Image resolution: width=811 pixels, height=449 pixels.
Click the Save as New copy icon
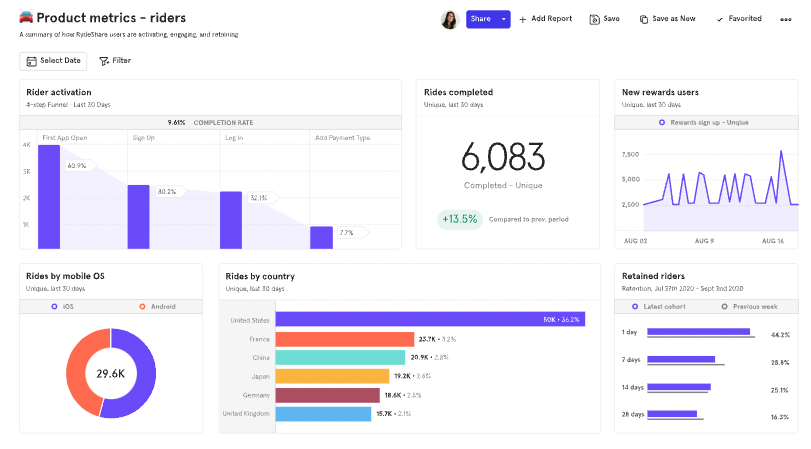click(644, 19)
